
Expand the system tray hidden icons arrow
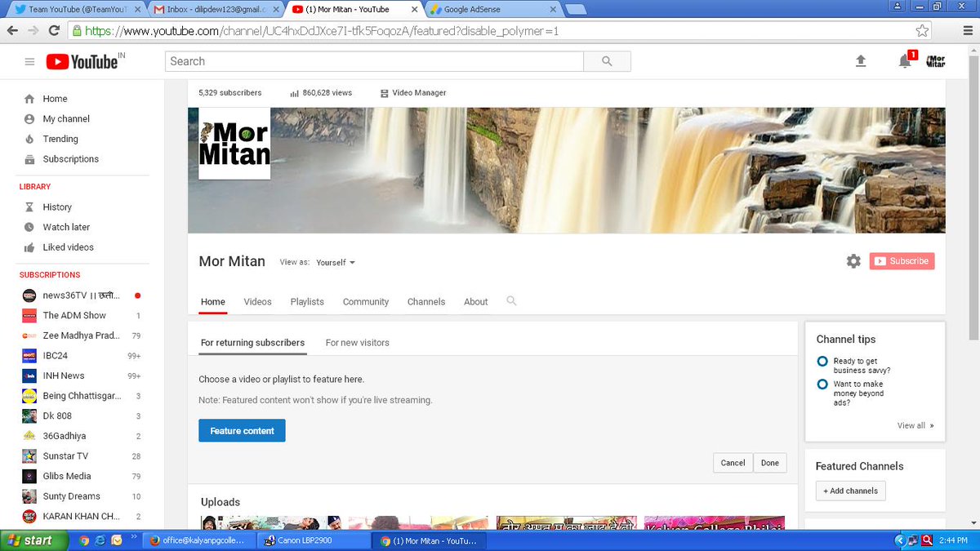coord(901,540)
